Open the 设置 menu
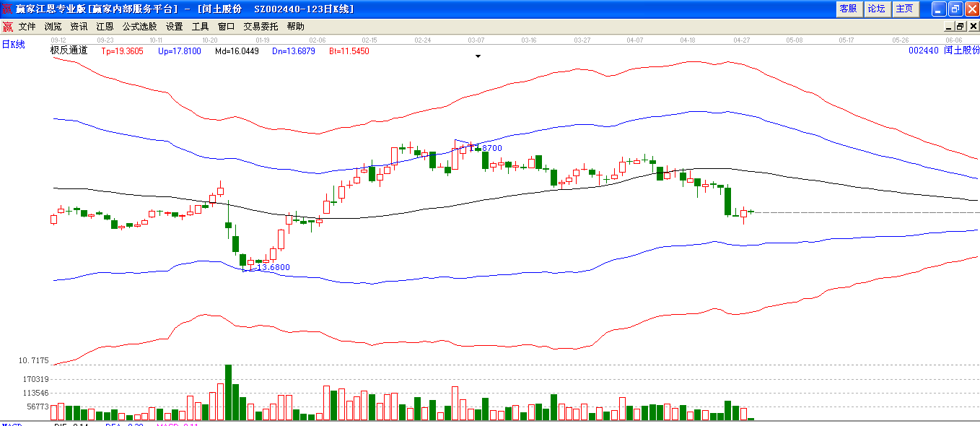 tap(175, 26)
